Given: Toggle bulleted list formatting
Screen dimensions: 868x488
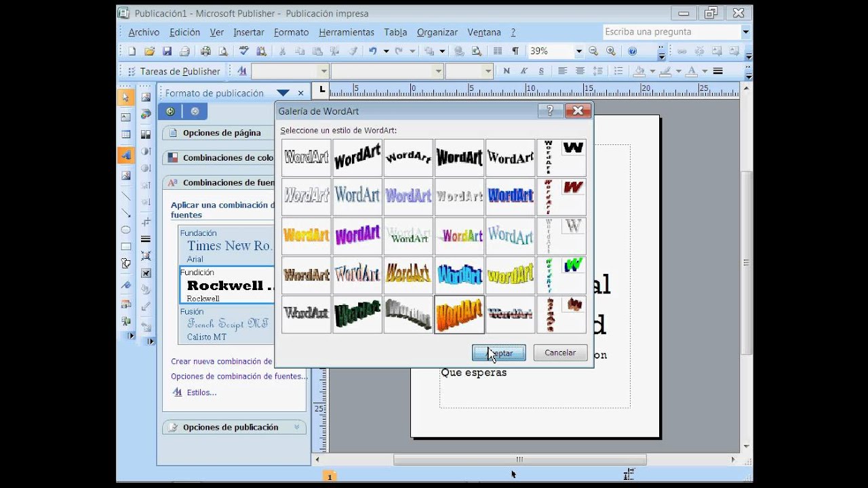Looking at the screenshot, I should pyautogui.click(x=618, y=70).
